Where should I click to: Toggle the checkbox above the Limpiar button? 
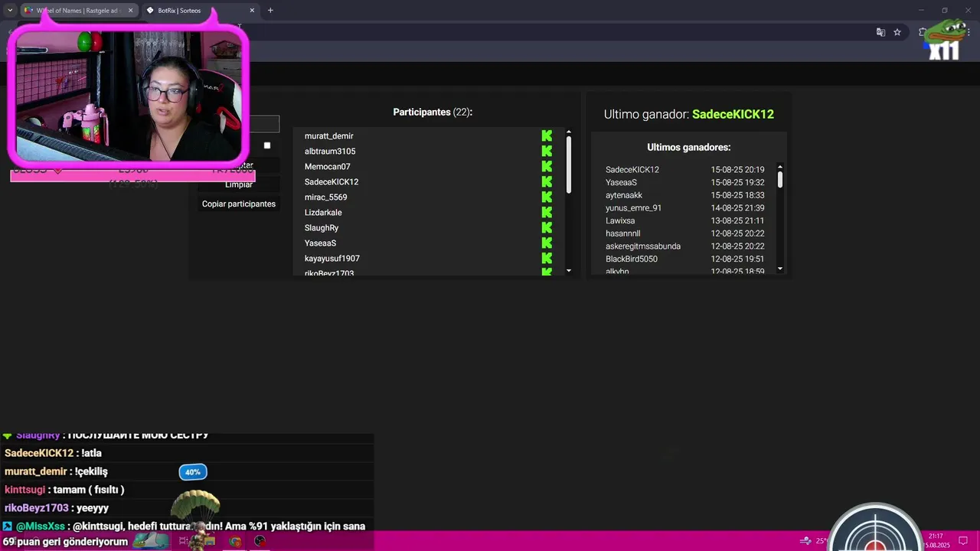[x=267, y=145]
